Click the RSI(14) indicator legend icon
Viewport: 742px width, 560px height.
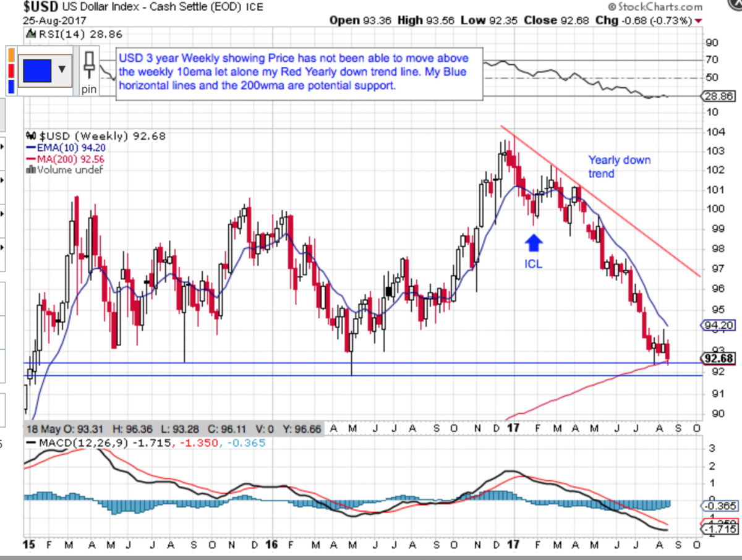click(x=30, y=33)
